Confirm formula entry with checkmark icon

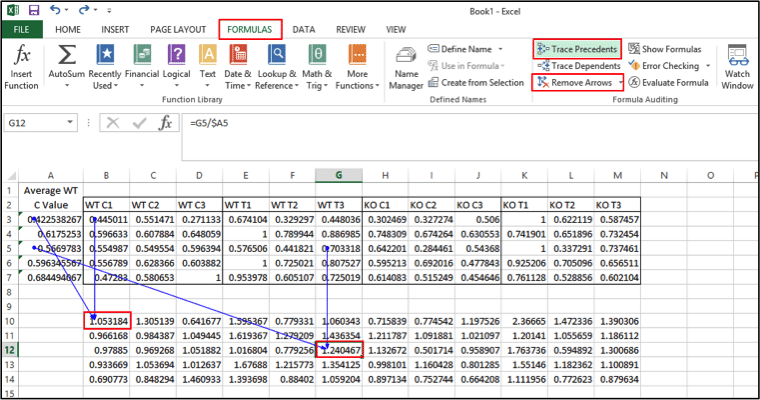click(x=140, y=123)
